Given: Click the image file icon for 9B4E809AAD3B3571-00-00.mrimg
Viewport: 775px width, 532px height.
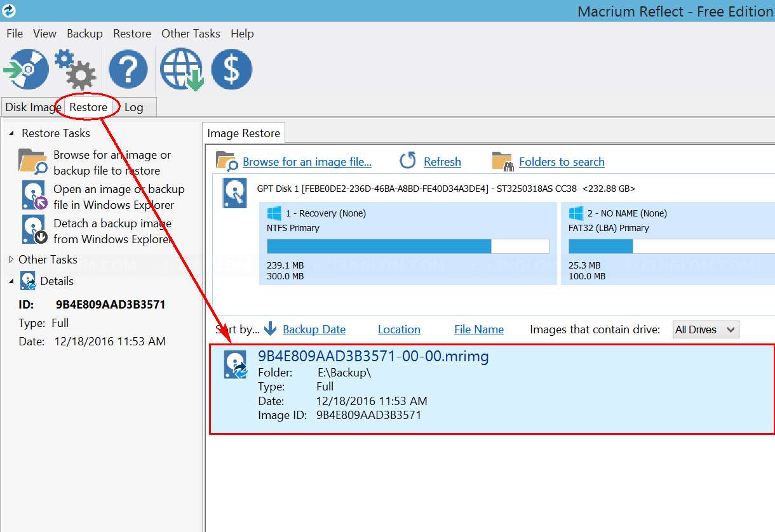Looking at the screenshot, I should (236, 365).
